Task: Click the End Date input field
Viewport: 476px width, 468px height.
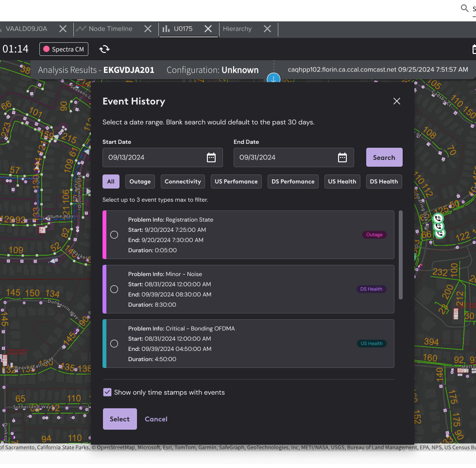Action: [x=293, y=157]
